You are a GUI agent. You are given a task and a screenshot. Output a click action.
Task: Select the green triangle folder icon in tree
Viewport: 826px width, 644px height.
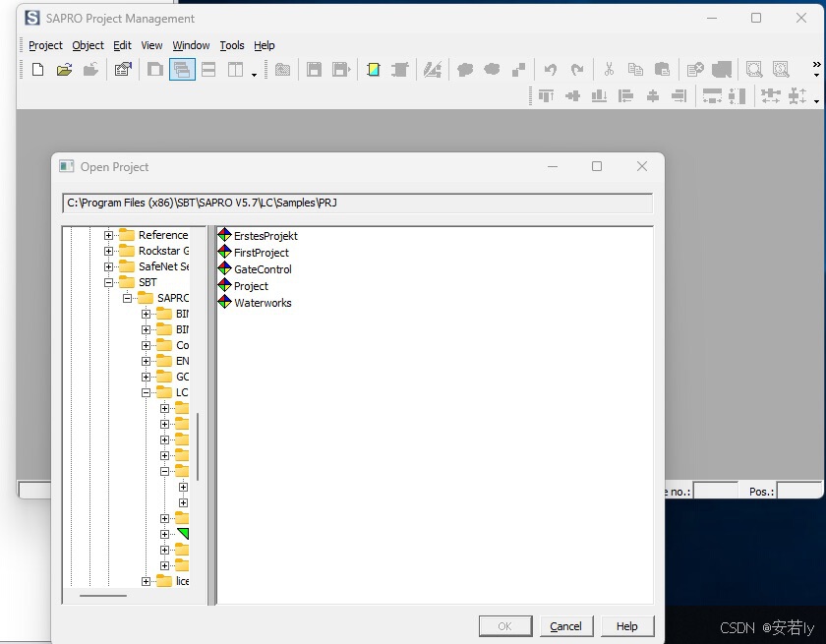tap(183, 534)
